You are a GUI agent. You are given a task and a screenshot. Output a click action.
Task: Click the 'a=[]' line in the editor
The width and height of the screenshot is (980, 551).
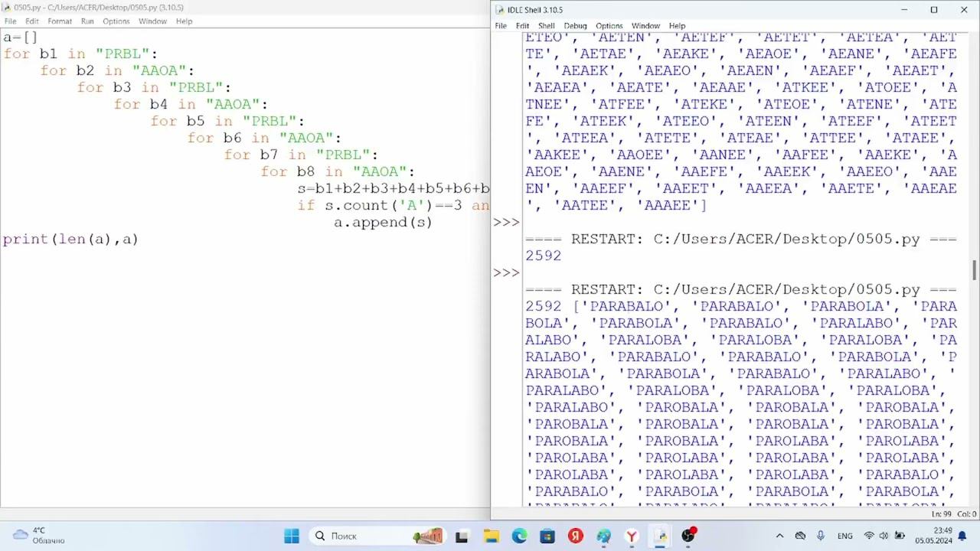pyautogui.click(x=20, y=37)
